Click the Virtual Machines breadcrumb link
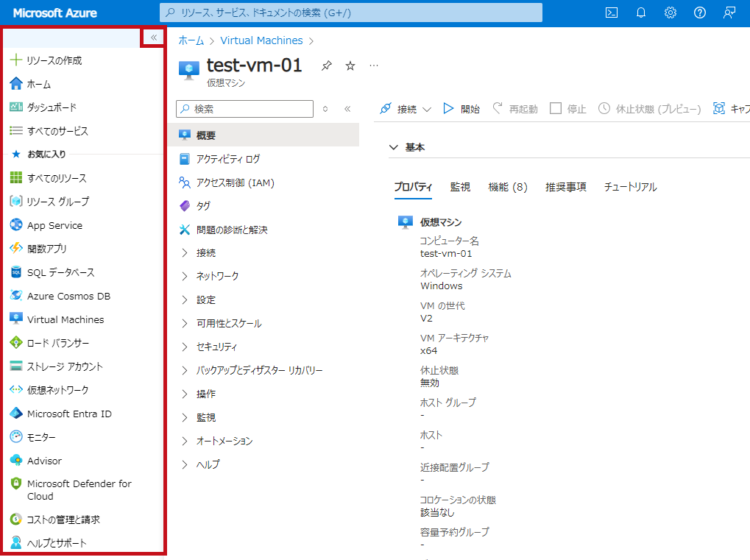This screenshot has height=560, width=750. click(261, 40)
